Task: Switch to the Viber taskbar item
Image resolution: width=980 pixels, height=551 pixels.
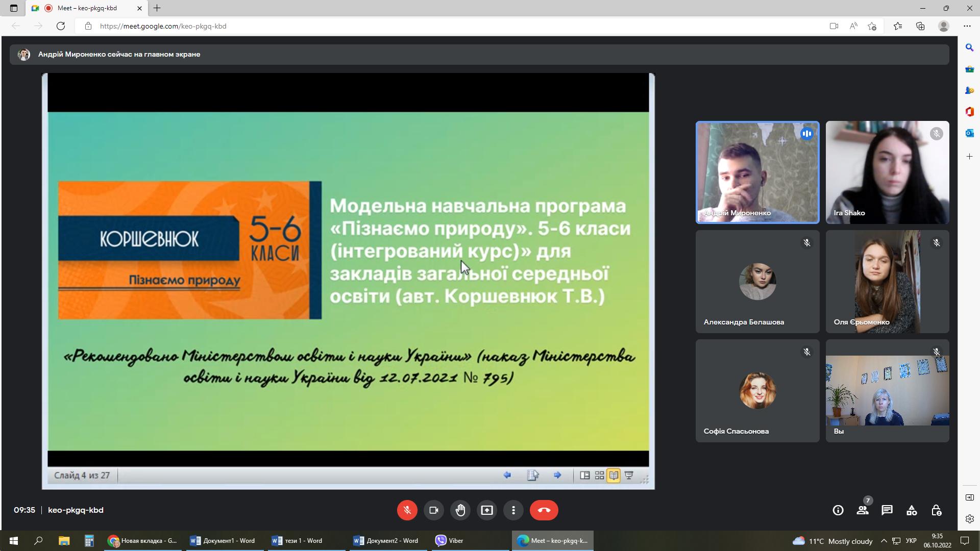Action: 450,541
